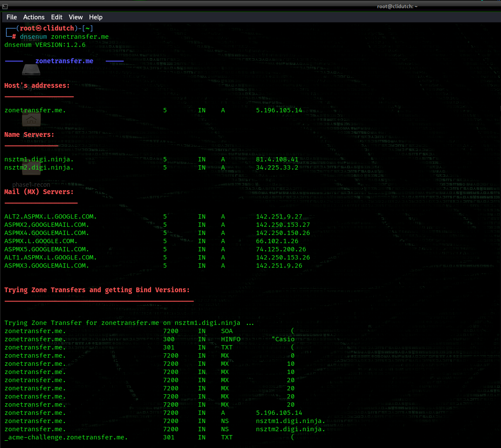Click the ASPMX.L.GOOGLE.COM mail server entry
Viewport: 501px width, 448px height.
point(40,241)
